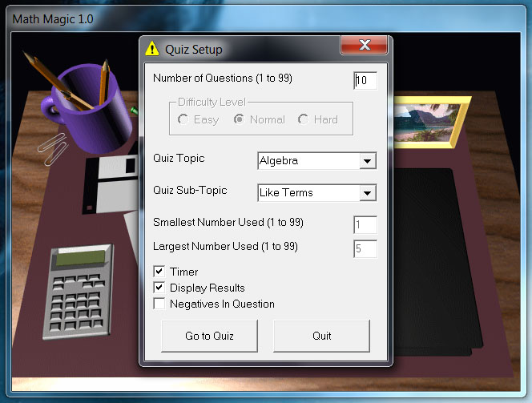Click the Number of Questions field

coord(365,81)
